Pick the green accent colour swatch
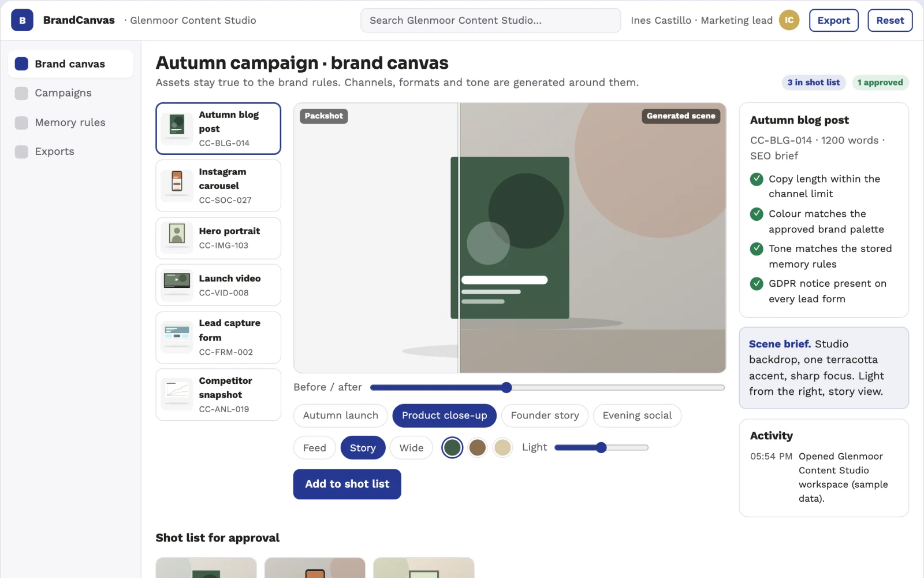 (x=452, y=447)
